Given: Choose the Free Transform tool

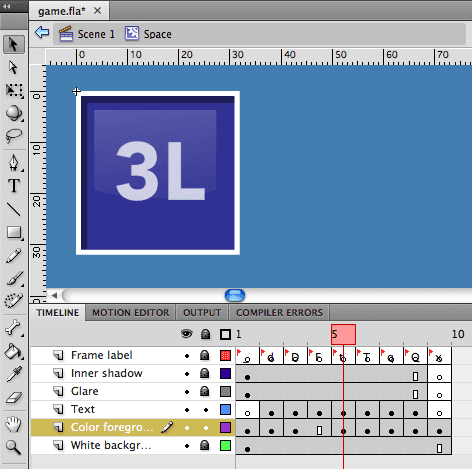Looking at the screenshot, I should tap(14, 90).
